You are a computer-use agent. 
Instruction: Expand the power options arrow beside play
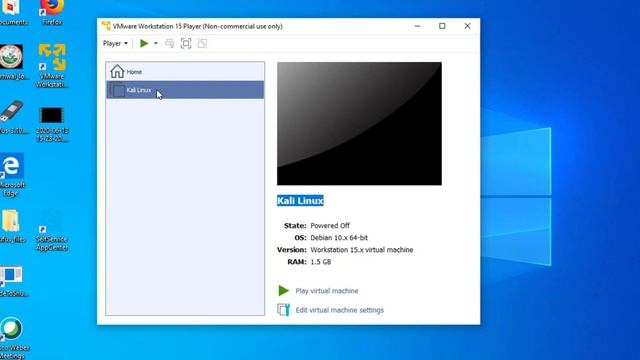click(x=156, y=43)
